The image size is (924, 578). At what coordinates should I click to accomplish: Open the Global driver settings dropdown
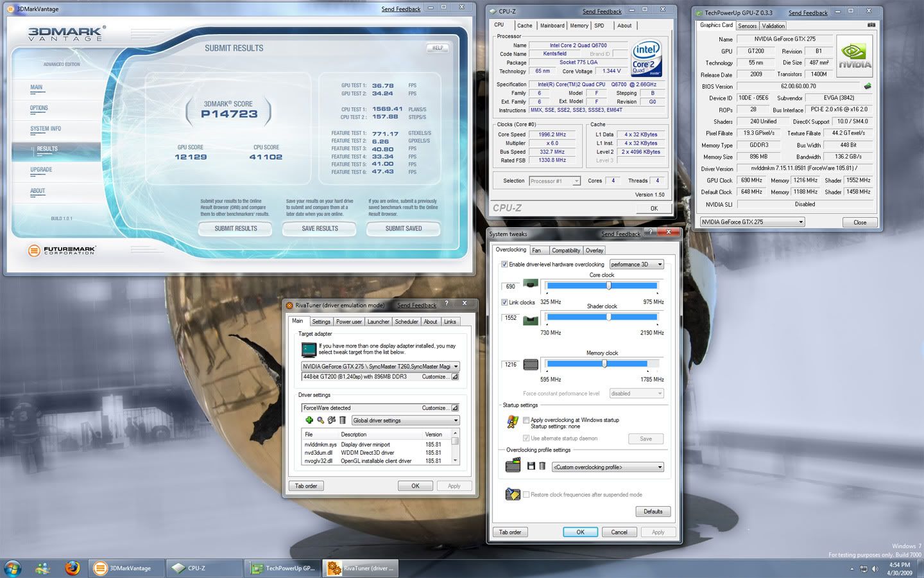click(x=406, y=420)
